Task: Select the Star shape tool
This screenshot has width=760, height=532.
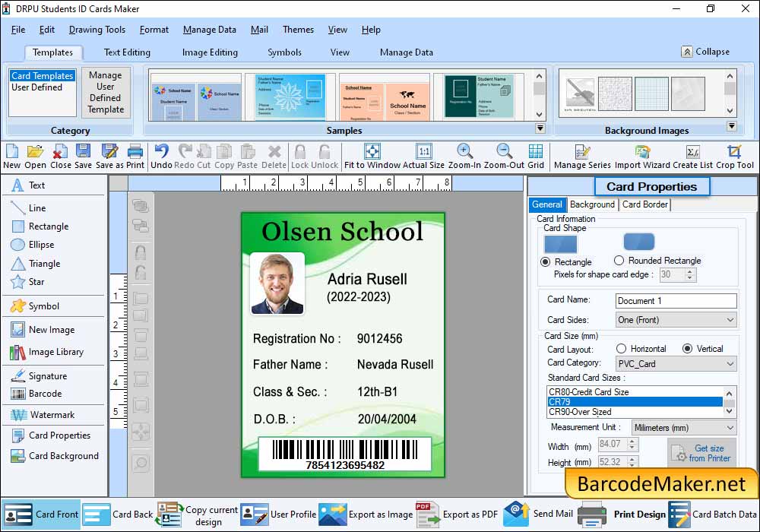Action: coord(27,281)
